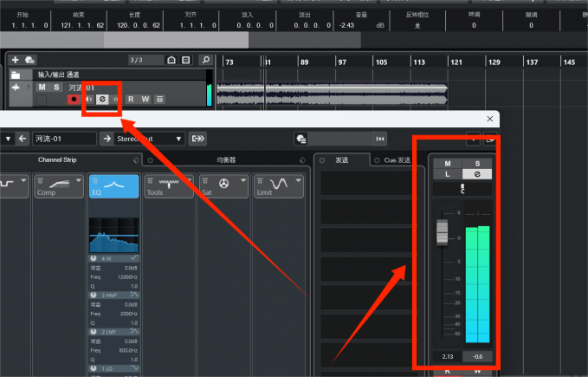Adjust the channel volume fader handle
Viewport: 588px width, 377px height.
click(443, 232)
